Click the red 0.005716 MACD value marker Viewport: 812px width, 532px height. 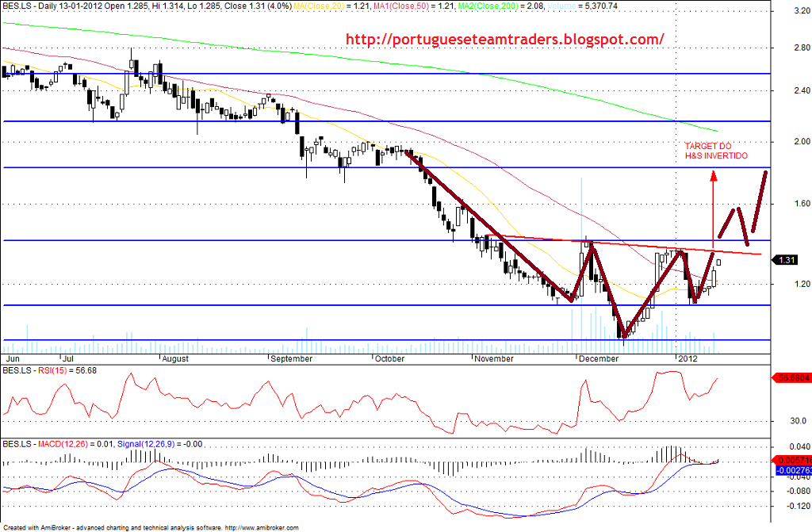coord(791,460)
